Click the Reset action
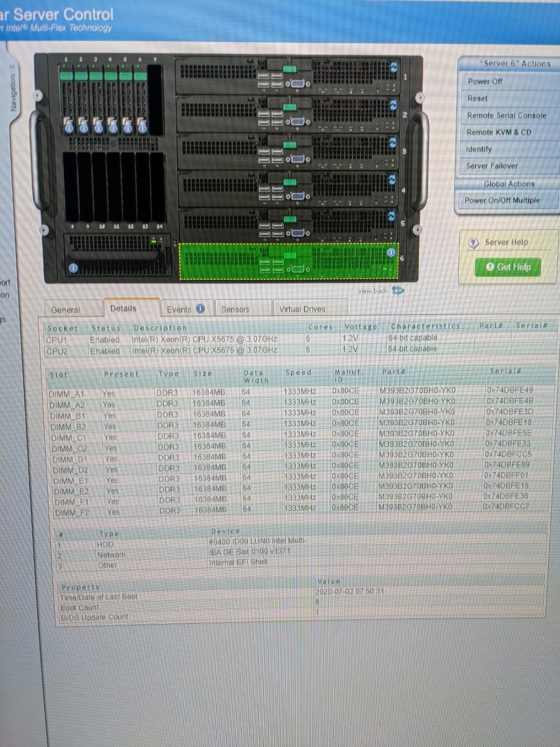The image size is (560, 747). coord(477,99)
